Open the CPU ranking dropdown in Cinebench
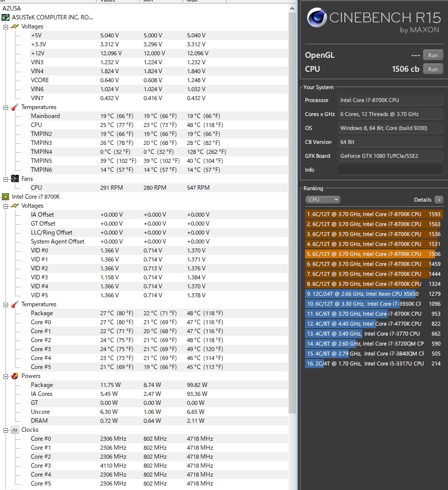 [x=322, y=200]
